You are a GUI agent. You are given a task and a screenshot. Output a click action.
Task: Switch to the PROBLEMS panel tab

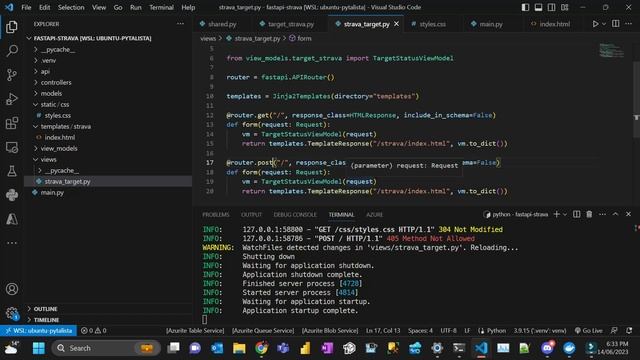[216, 215]
